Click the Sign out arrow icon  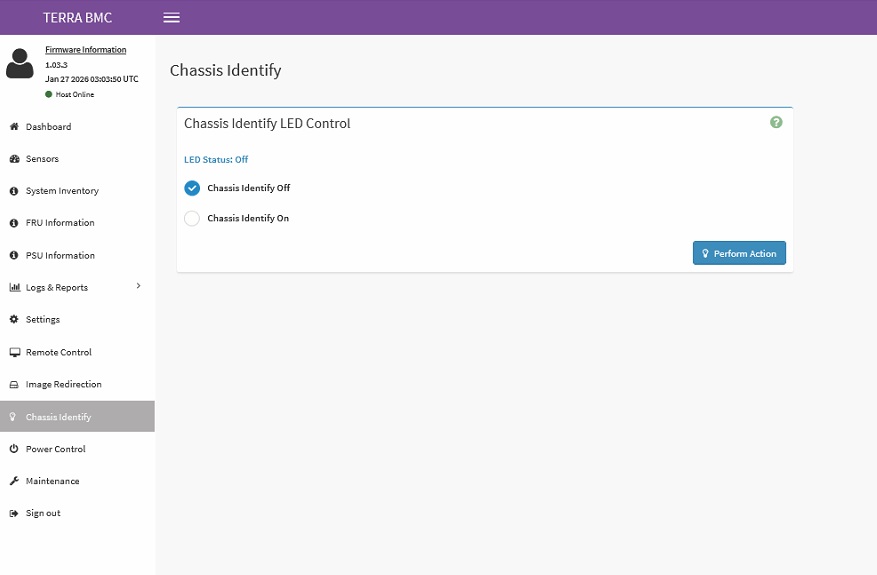[x=14, y=513]
